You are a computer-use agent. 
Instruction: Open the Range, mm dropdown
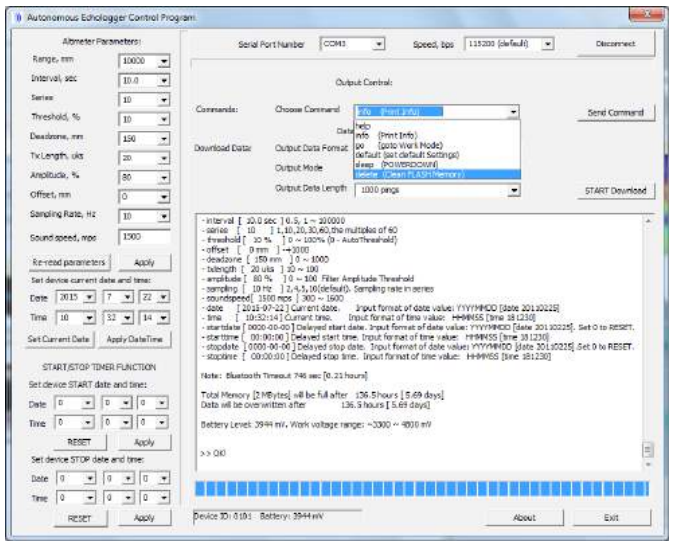[x=164, y=61]
